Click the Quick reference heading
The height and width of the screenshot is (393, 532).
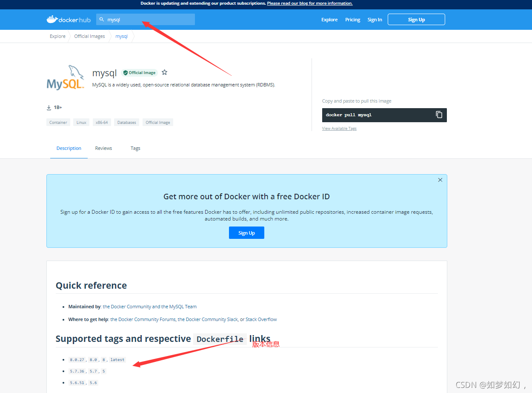point(91,285)
